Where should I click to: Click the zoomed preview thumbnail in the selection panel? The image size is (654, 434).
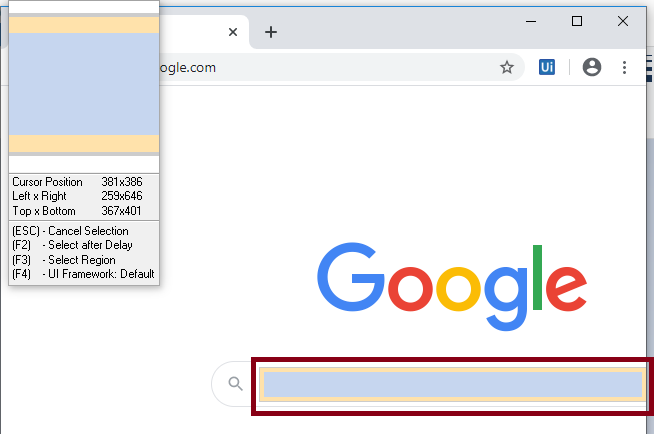pos(84,85)
